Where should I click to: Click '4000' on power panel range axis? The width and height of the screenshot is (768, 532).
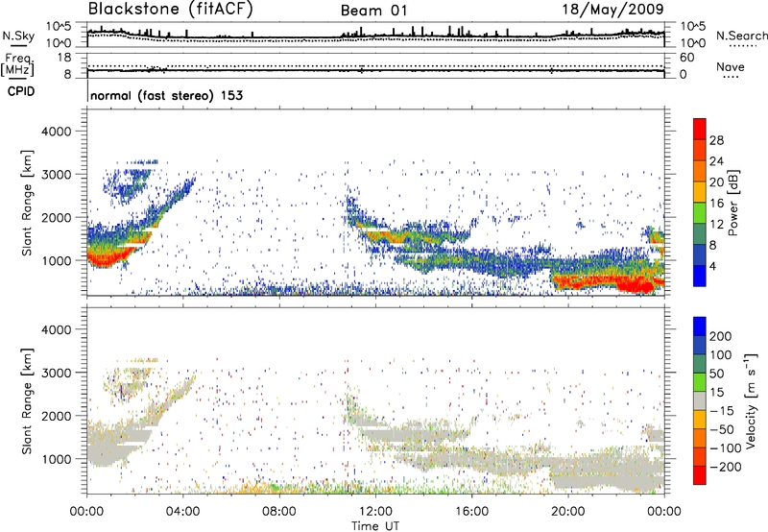click(56, 132)
